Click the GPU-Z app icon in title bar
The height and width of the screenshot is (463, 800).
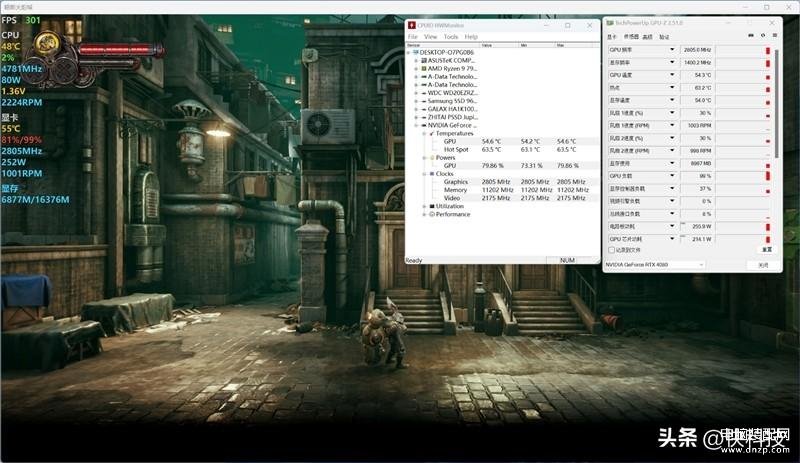pos(610,23)
